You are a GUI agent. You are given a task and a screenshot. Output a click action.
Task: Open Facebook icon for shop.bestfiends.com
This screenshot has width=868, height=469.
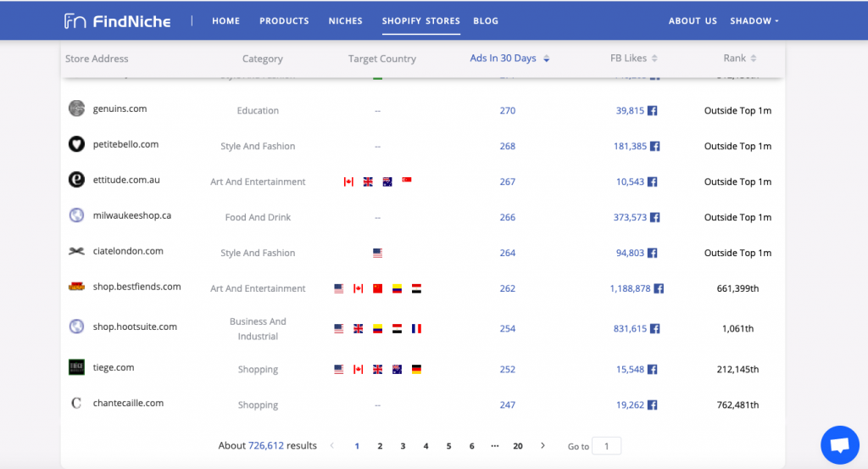click(659, 288)
